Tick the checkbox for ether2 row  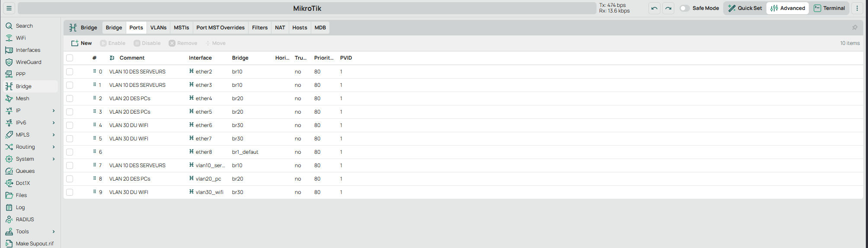[x=70, y=72]
